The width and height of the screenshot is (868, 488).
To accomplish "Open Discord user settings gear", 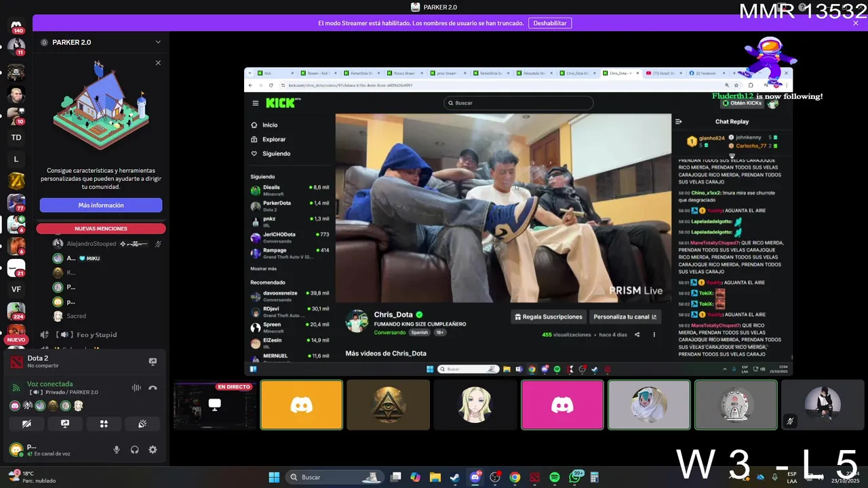I will point(153,449).
